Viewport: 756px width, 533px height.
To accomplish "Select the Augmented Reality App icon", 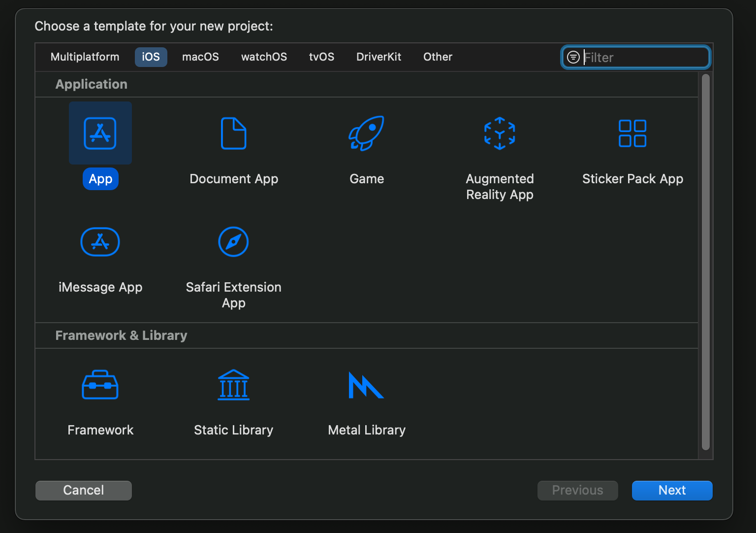I will click(500, 133).
